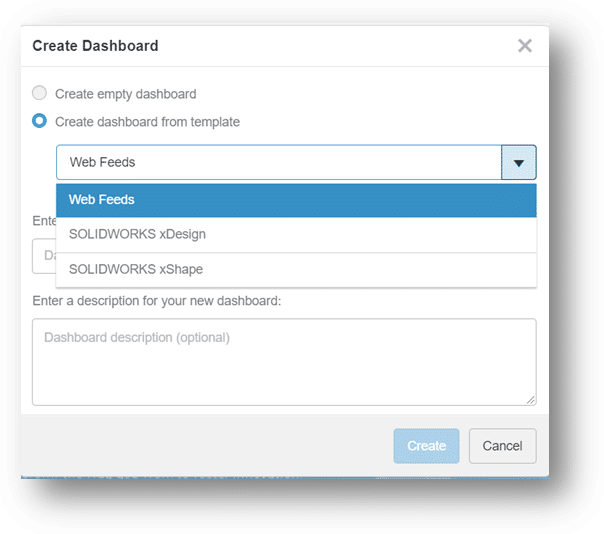Click the partially hidden dashboard name field
604x534 pixels.
pos(43,256)
